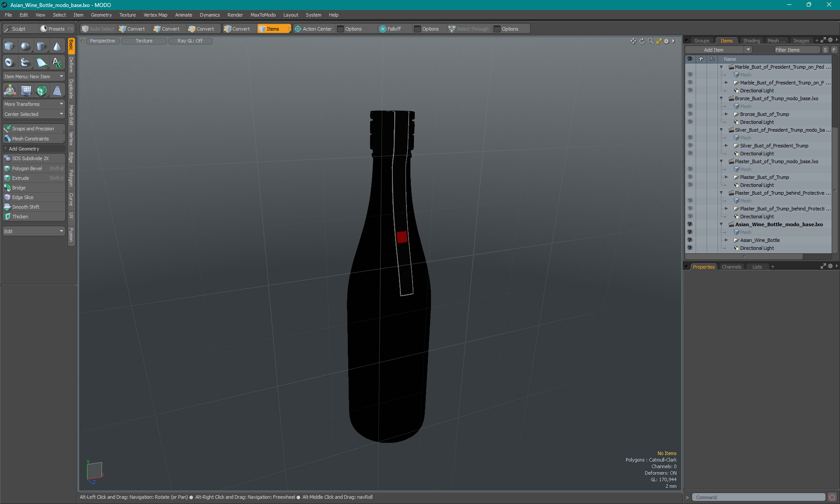Click the Add Item button
The width and height of the screenshot is (840, 504).
pos(714,50)
